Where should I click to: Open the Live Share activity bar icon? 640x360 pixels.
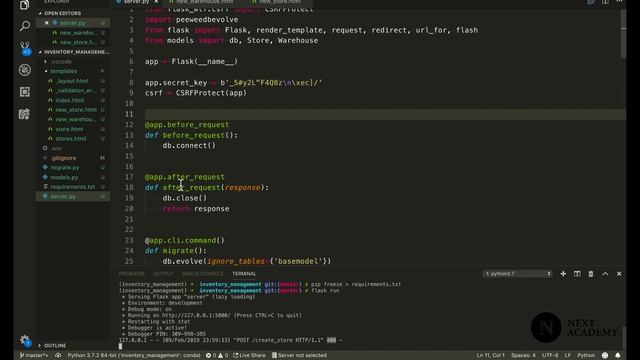[x=24, y=114]
